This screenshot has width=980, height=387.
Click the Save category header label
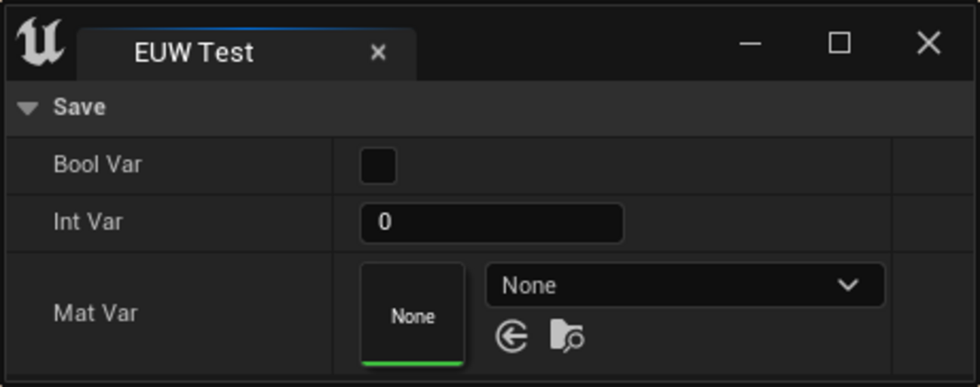click(79, 107)
